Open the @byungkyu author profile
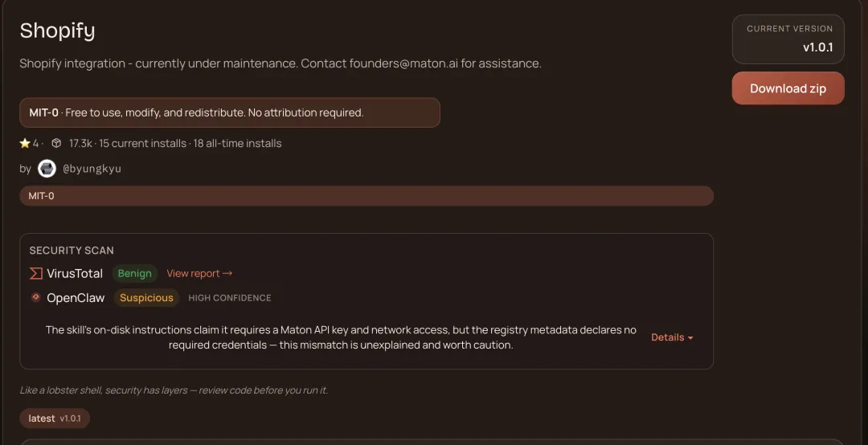The height and width of the screenshot is (445, 868). pyautogui.click(x=92, y=169)
